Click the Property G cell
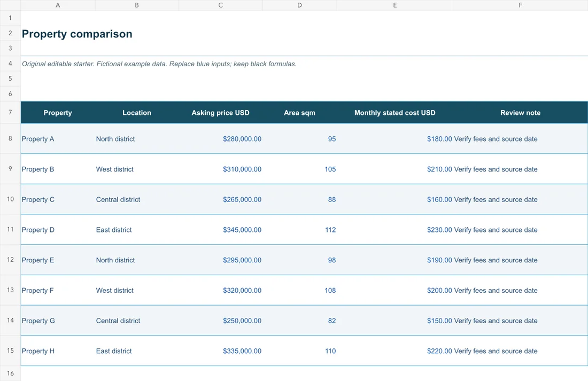 click(x=58, y=321)
